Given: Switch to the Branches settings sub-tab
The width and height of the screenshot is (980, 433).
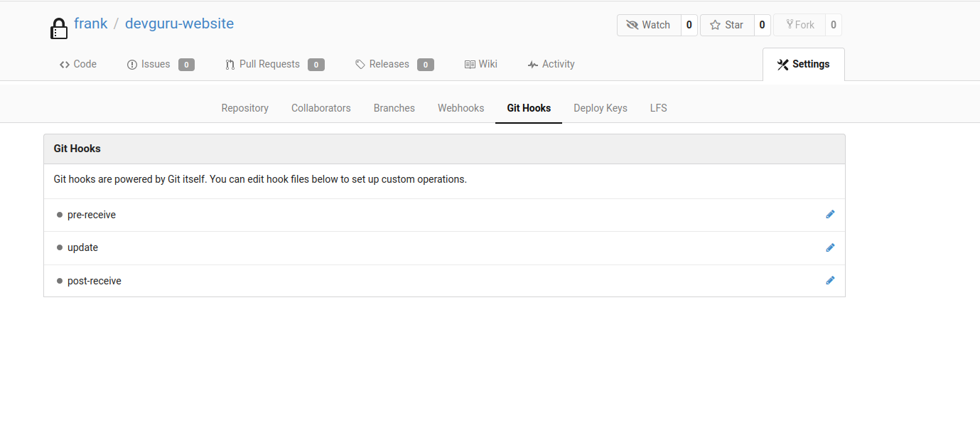Looking at the screenshot, I should [x=394, y=108].
